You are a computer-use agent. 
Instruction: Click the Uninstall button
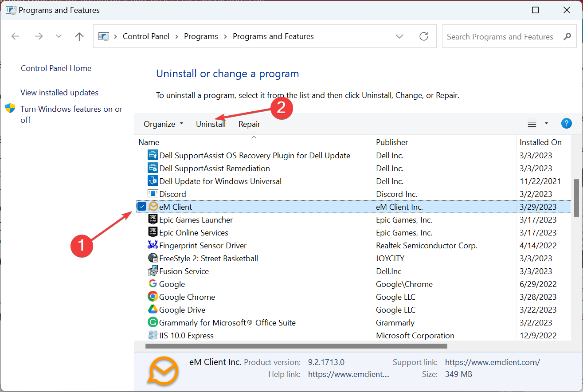[211, 124]
